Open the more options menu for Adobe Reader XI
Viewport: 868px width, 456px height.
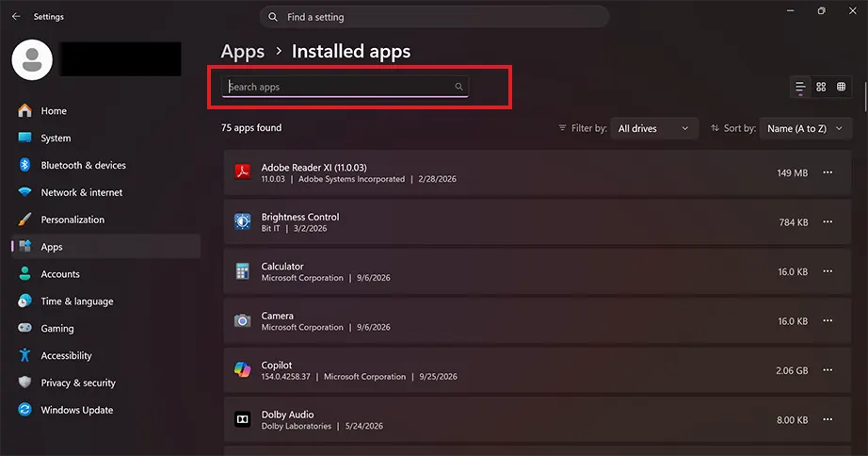[x=827, y=172]
